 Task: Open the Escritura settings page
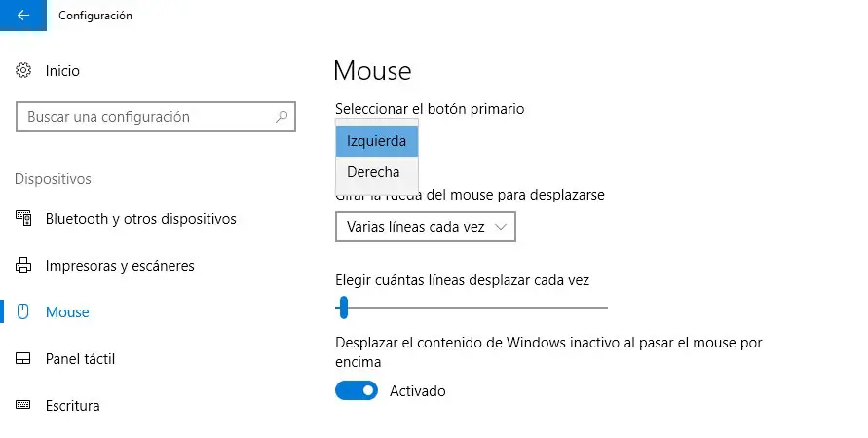point(72,406)
